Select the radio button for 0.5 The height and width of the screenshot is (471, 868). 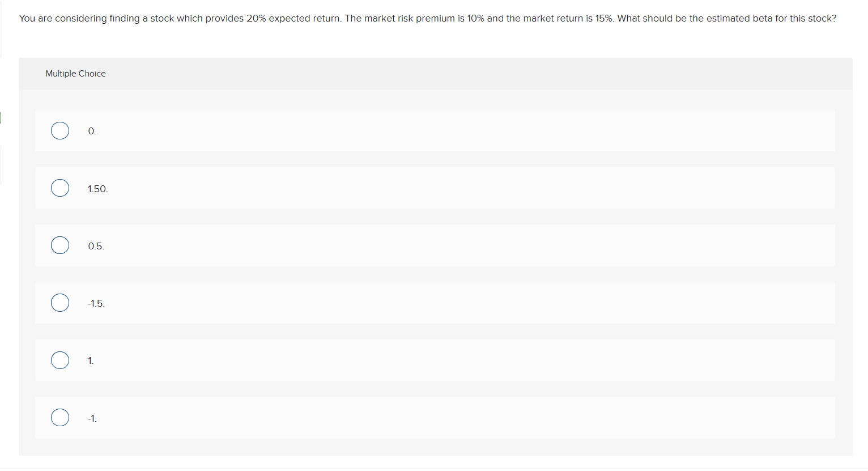59,245
